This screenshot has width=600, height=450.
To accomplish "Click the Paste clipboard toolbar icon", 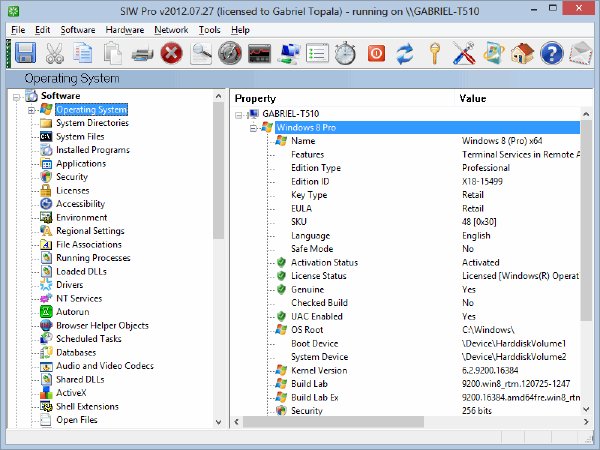I will (x=112, y=53).
